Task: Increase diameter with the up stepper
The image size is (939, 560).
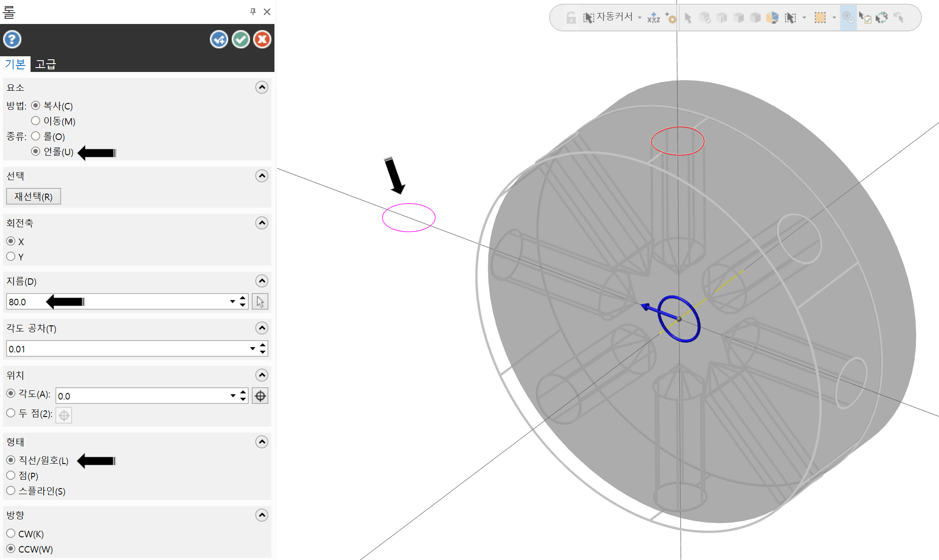Action: coord(243,298)
